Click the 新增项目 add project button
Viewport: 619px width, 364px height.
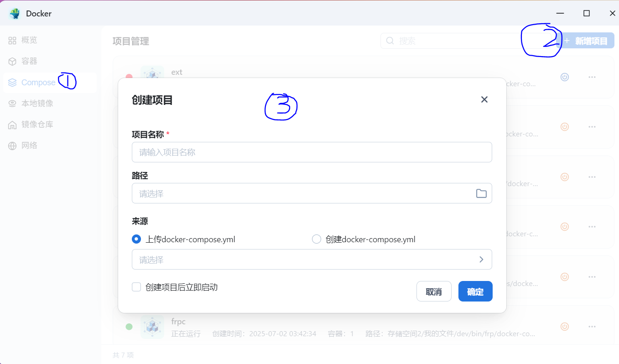point(586,41)
